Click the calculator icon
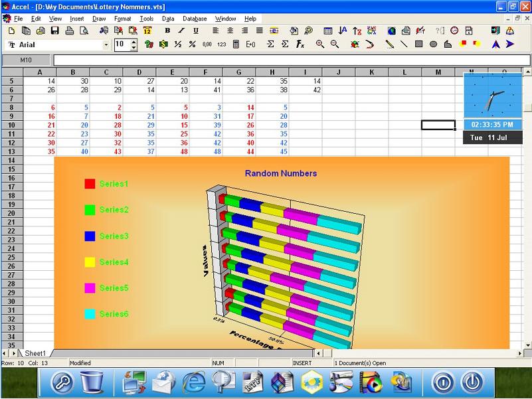532x399 pixels. [236, 44]
